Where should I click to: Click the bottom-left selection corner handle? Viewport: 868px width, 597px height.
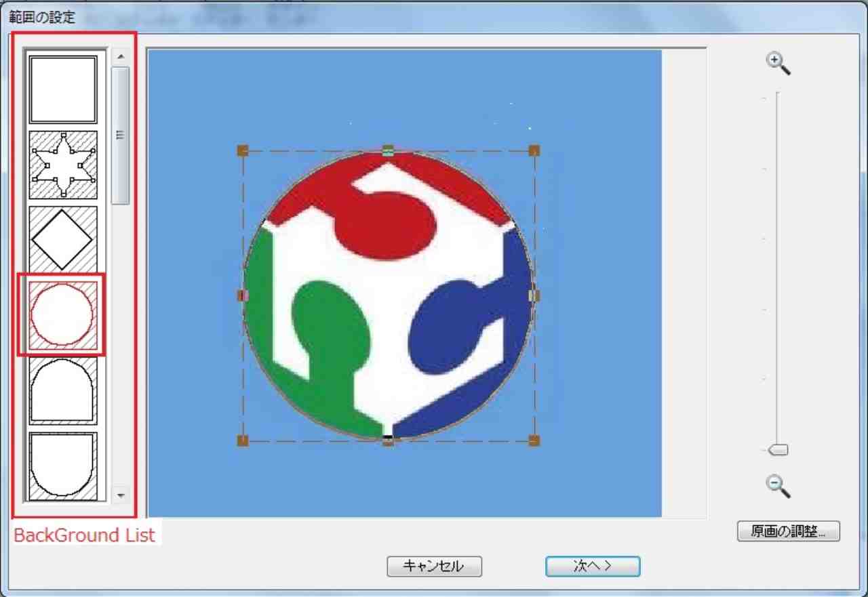click(x=243, y=440)
